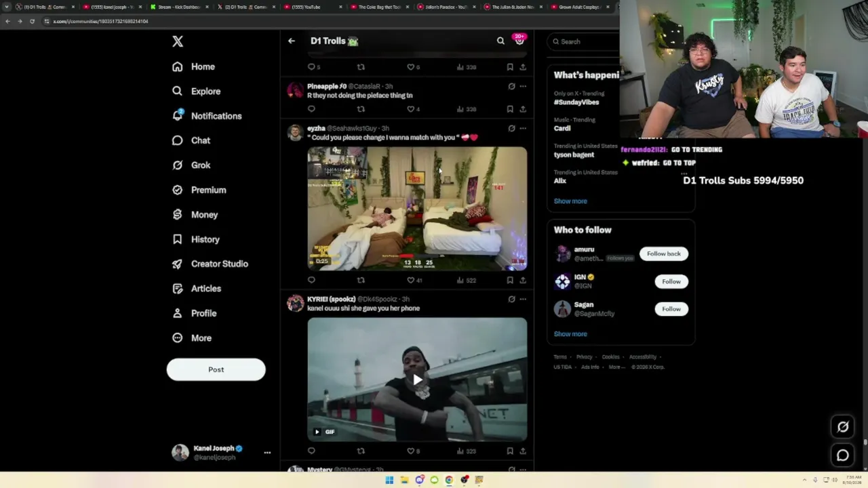
Task: Follow the IGN account
Action: click(x=671, y=281)
